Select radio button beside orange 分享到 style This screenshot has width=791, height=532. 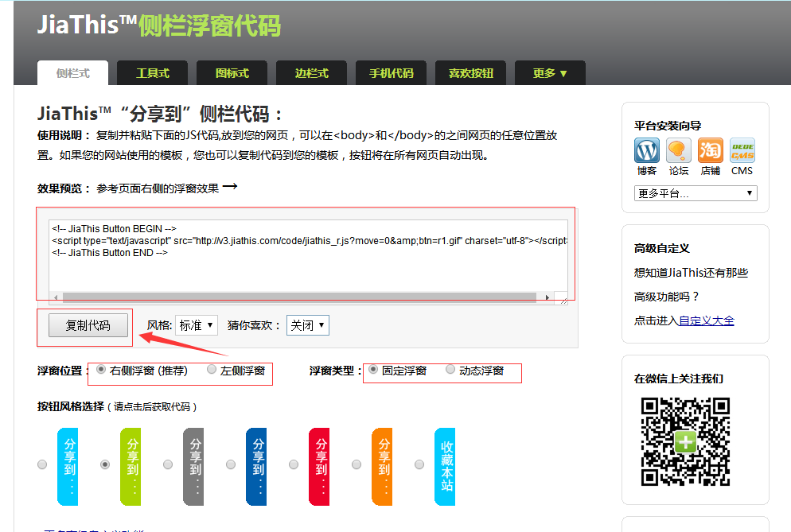pyautogui.click(x=357, y=464)
